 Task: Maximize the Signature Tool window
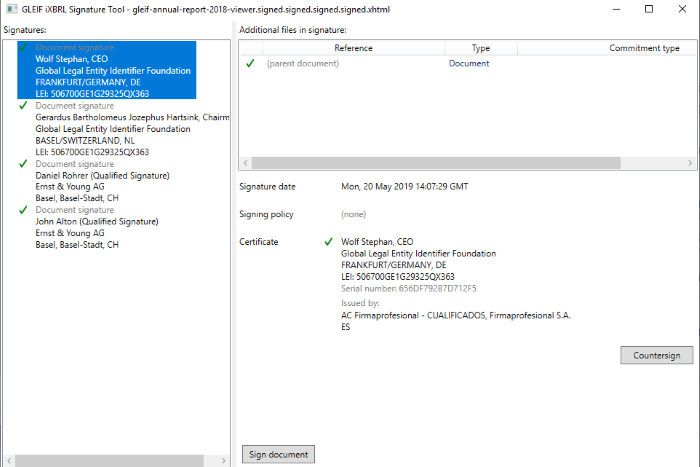[x=649, y=9]
